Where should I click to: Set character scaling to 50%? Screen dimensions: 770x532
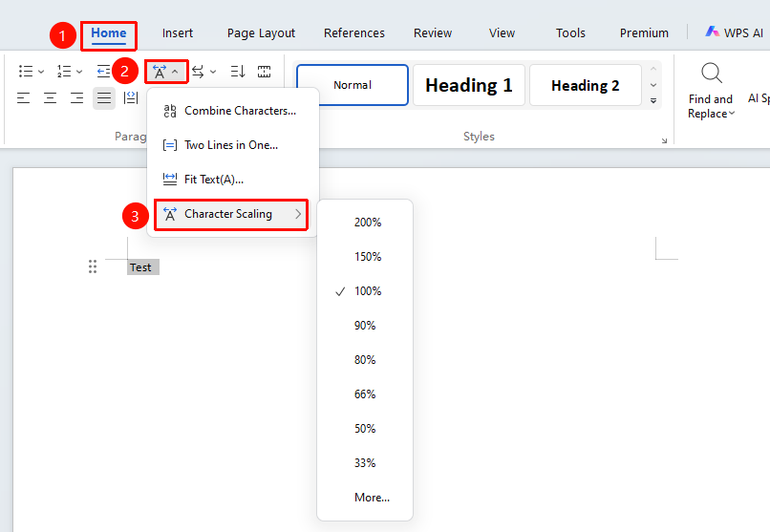pyautogui.click(x=365, y=429)
